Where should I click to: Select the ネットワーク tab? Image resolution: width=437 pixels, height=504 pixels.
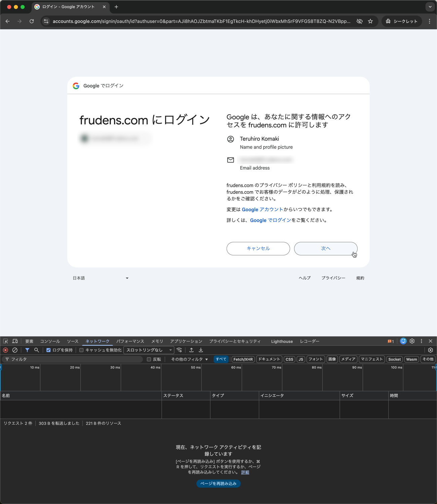(x=97, y=341)
